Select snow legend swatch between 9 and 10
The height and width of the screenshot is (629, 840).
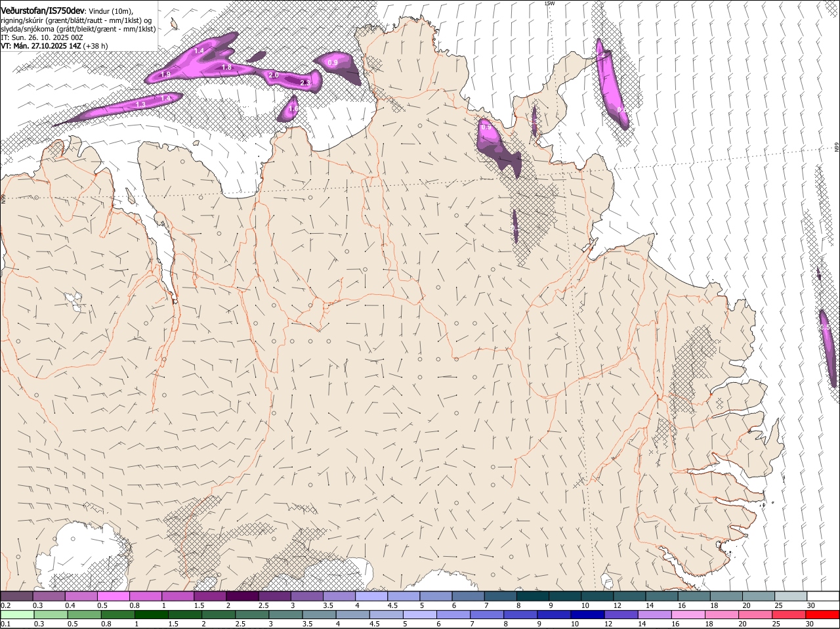coord(565,596)
